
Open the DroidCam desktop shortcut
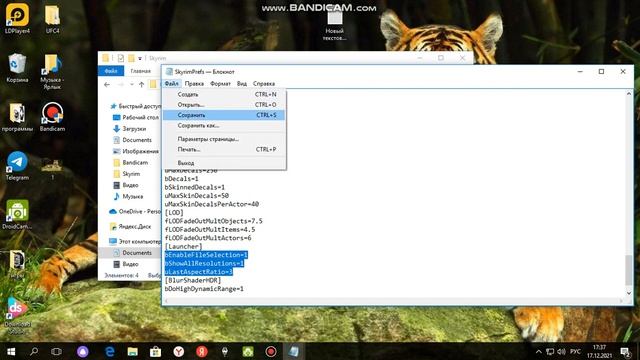(17, 215)
